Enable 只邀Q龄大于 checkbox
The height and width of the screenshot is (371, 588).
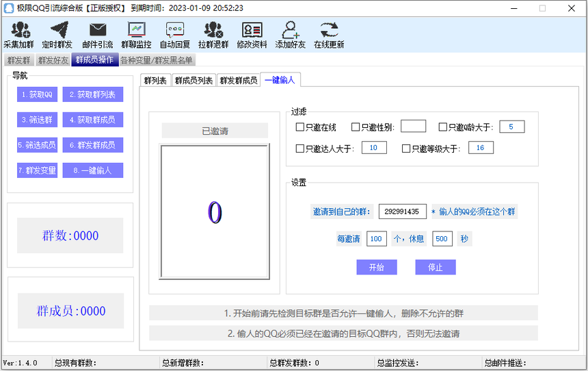[x=442, y=127]
